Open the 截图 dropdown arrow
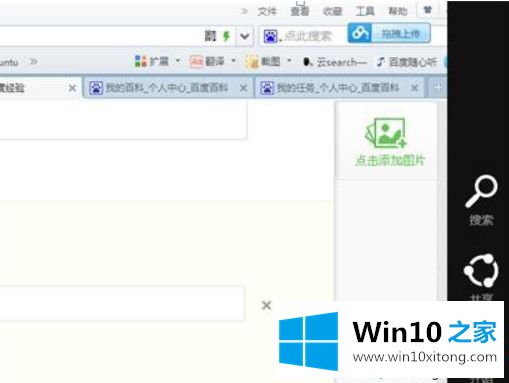Screen dimensions: 509x383 click(289, 61)
